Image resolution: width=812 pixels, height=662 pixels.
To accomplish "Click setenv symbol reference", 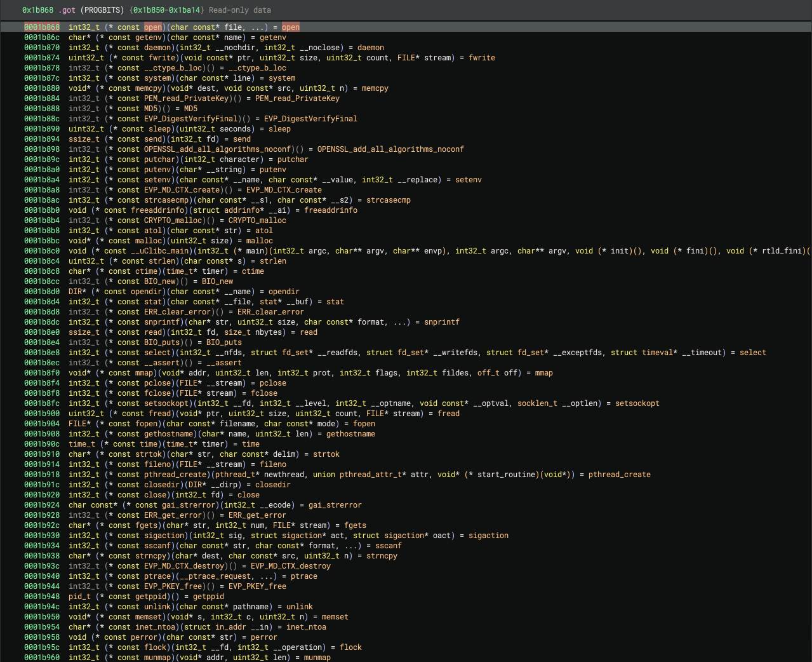I will point(469,180).
